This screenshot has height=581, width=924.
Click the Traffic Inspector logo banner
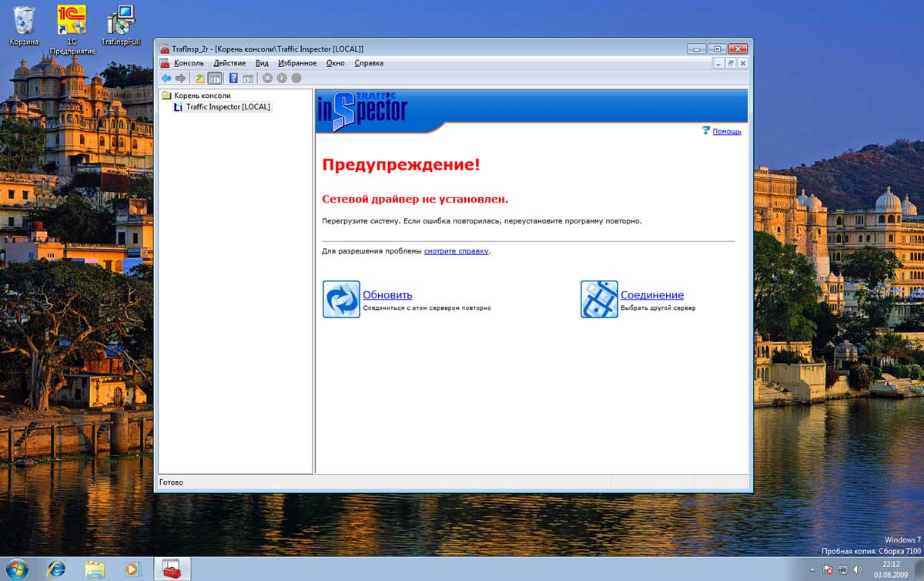[x=362, y=112]
